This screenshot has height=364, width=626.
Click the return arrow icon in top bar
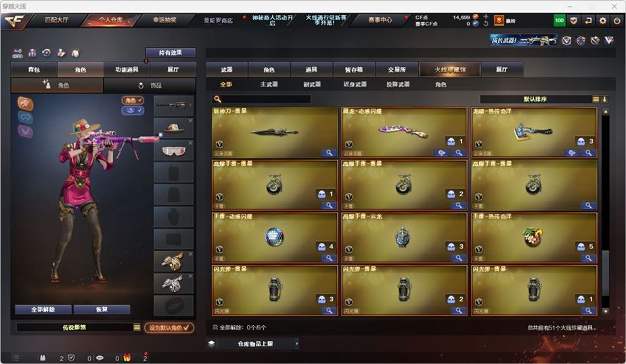coord(588,21)
